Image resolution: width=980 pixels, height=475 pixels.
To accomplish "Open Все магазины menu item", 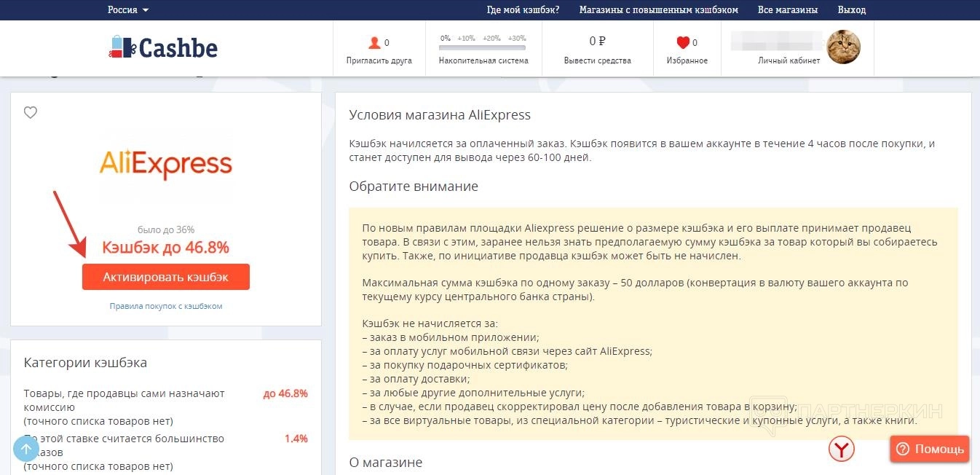I will (787, 10).
